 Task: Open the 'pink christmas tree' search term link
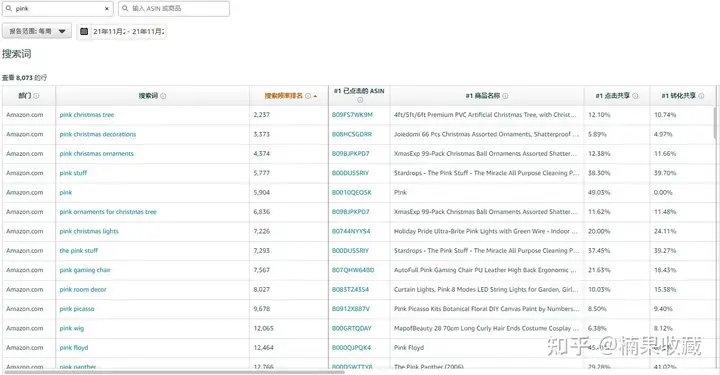pos(87,115)
